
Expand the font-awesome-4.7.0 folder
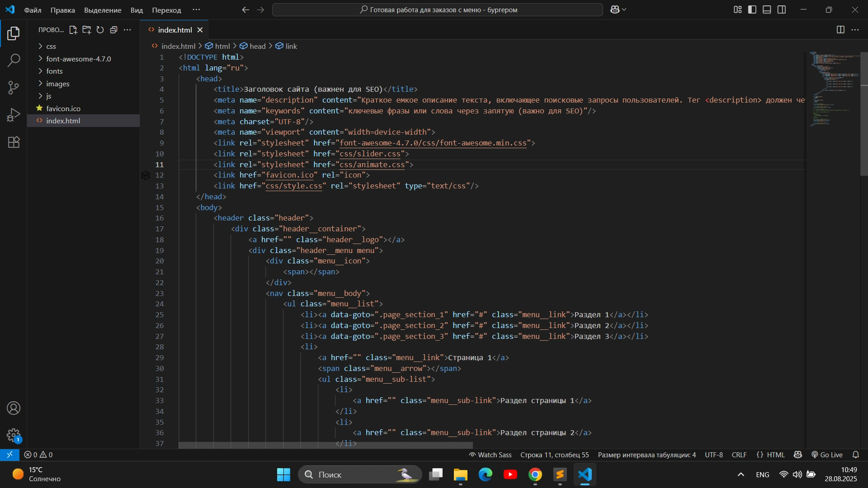(x=78, y=59)
